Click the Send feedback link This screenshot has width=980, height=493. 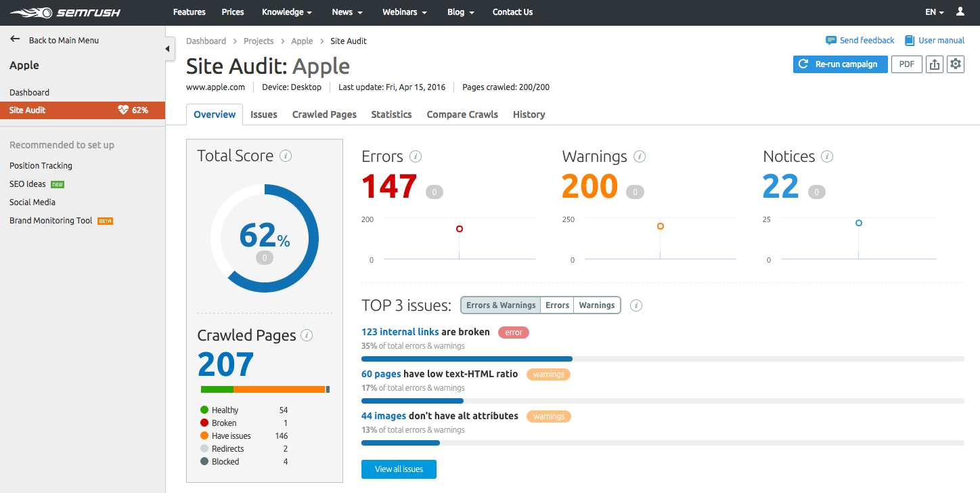click(x=867, y=41)
